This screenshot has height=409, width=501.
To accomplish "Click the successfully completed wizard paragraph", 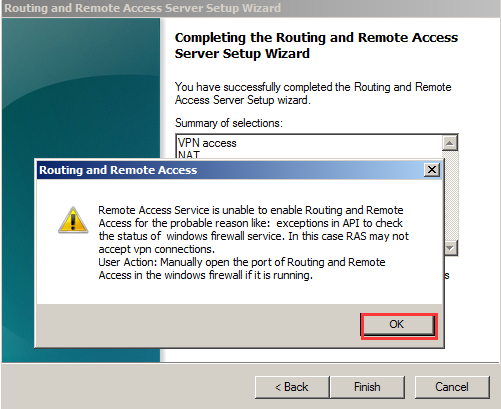I will click(x=313, y=93).
